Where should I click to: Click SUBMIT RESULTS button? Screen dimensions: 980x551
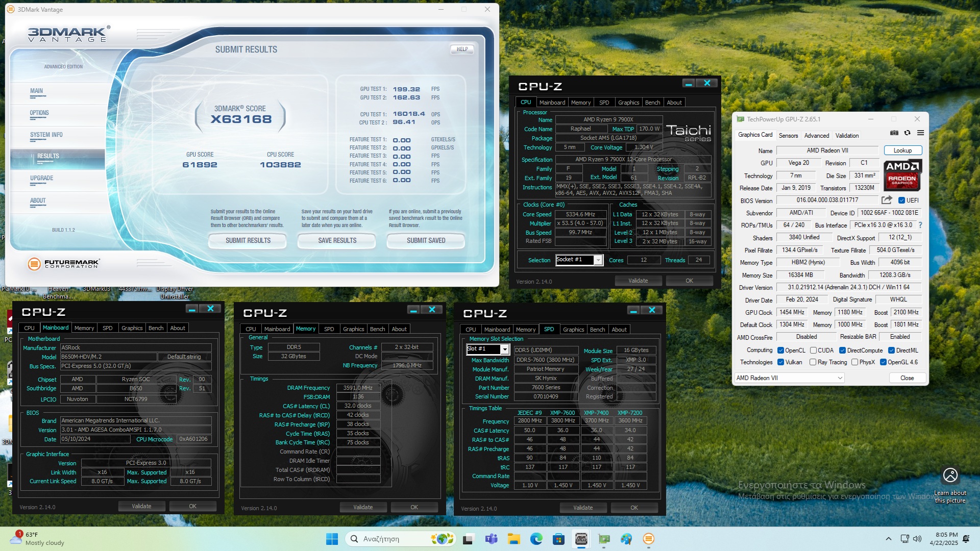point(248,240)
